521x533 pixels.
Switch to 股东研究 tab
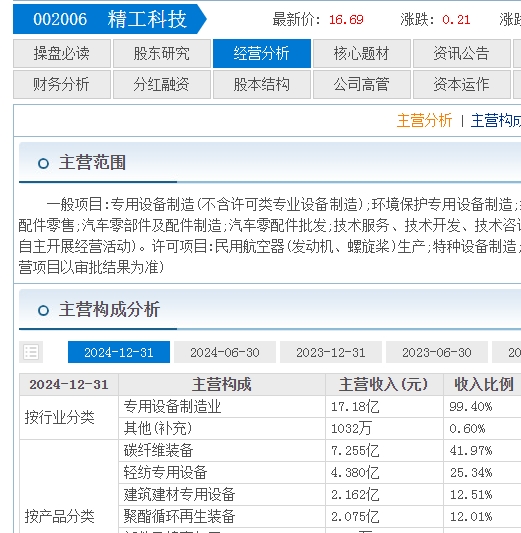162,53
